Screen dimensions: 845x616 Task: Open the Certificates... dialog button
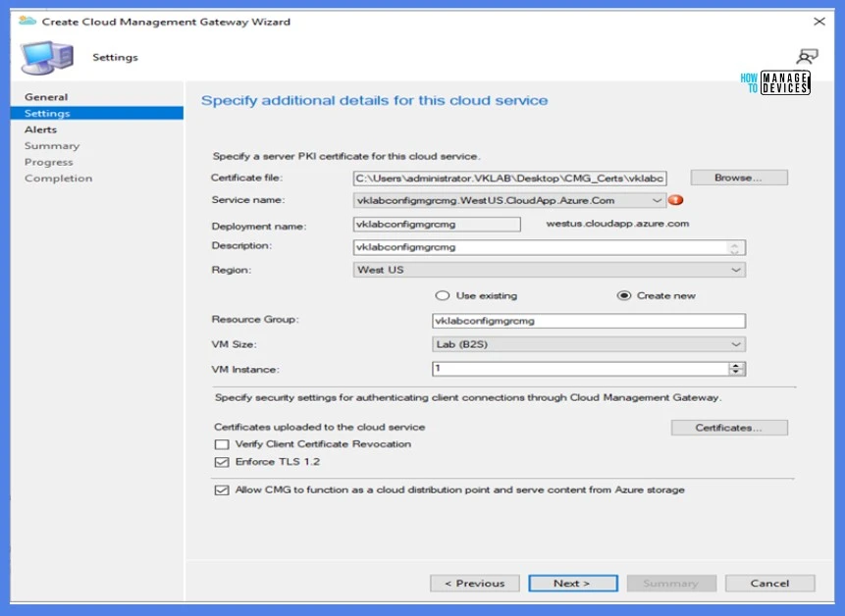point(729,428)
